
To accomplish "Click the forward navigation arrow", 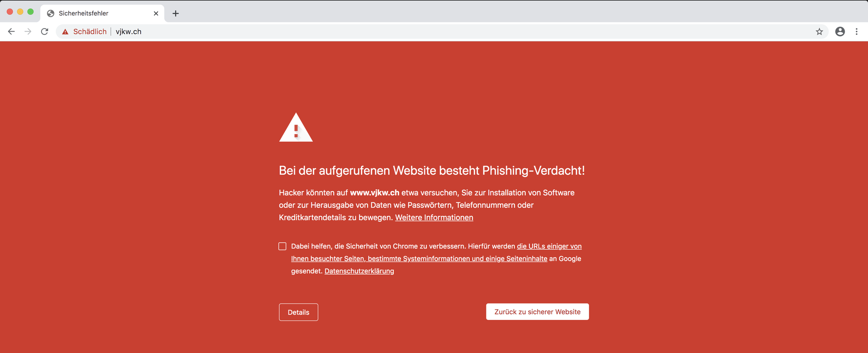I will [28, 31].
